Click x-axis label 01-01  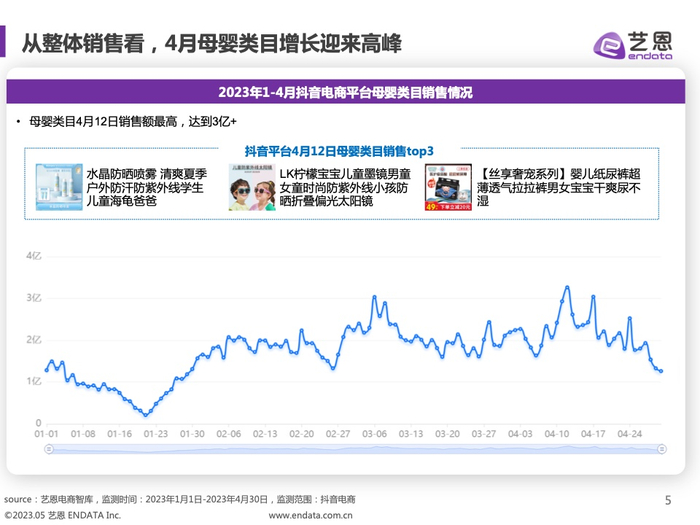(x=46, y=434)
